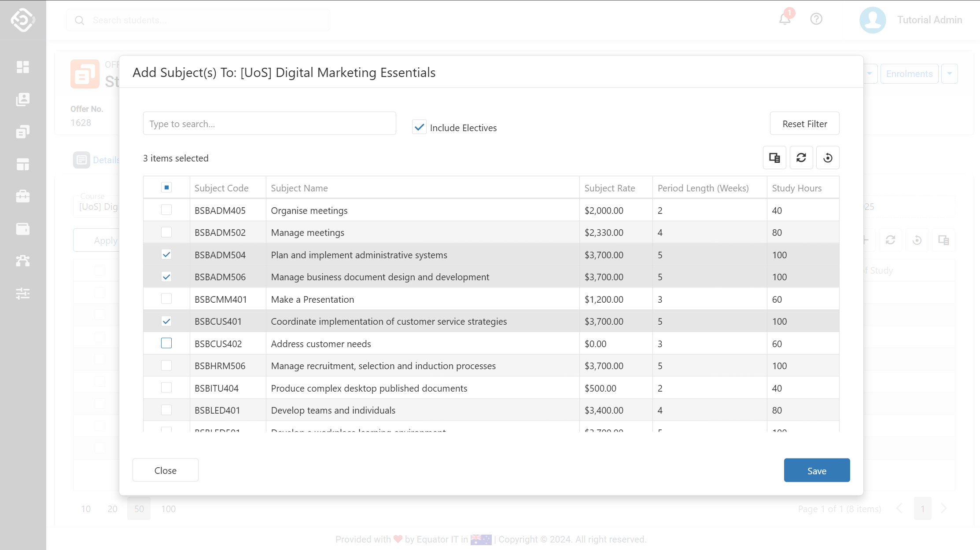The width and height of the screenshot is (980, 550).
Task: Open the settings sliders icon in sidebar
Action: pos(23,293)
